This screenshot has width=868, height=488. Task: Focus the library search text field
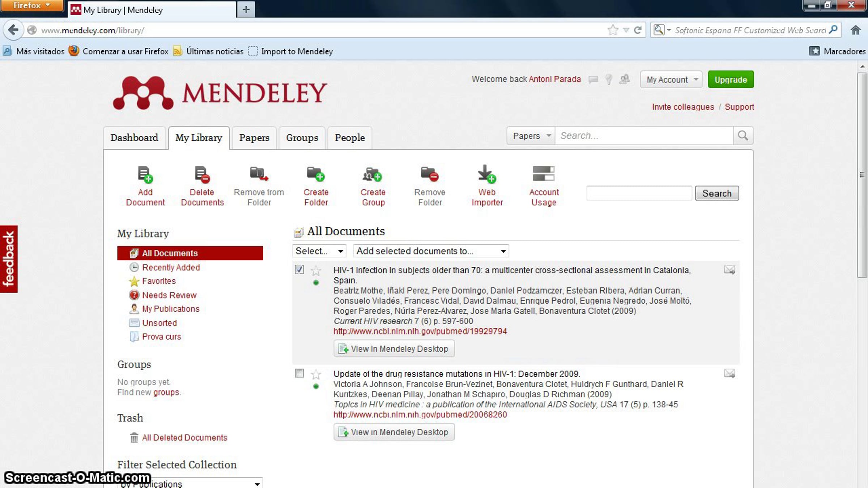[639, 193]
